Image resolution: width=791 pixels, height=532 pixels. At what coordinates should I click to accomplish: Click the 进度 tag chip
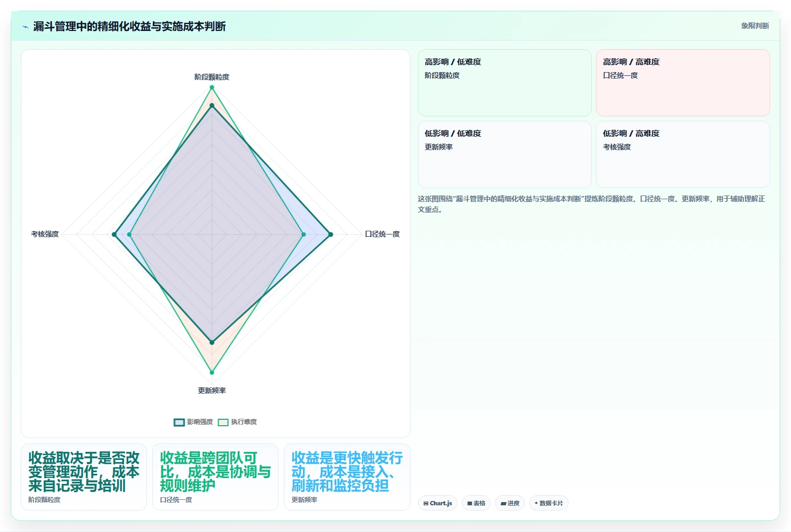[510, 503]
